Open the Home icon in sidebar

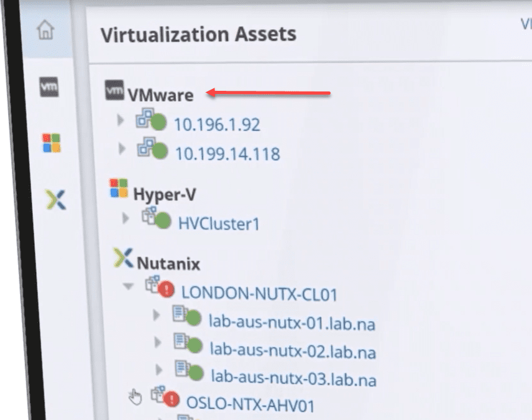[45, 30]
